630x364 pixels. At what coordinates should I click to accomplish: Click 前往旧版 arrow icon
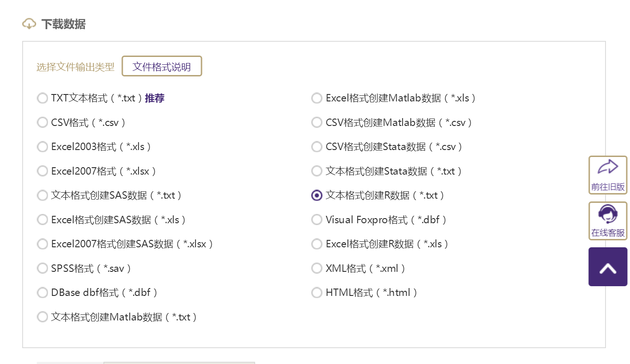pyautogui.click(x=608, y=168)
